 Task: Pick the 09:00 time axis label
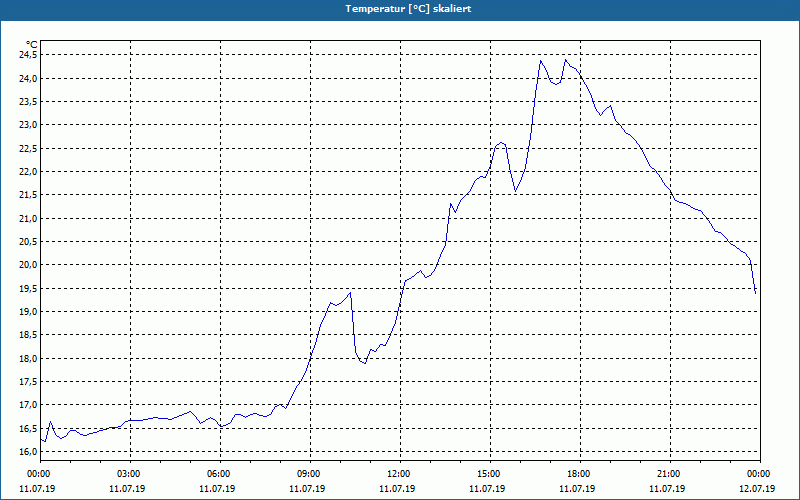coord(308,474)
